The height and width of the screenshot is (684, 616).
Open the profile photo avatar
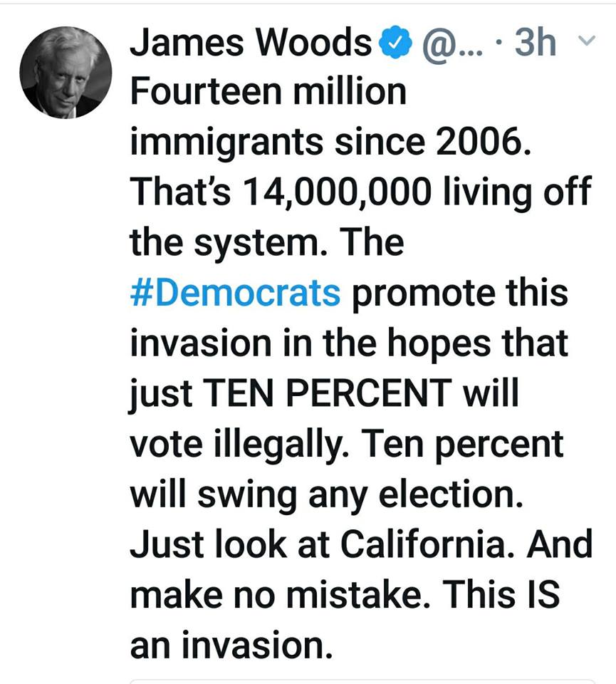point(66,74)
